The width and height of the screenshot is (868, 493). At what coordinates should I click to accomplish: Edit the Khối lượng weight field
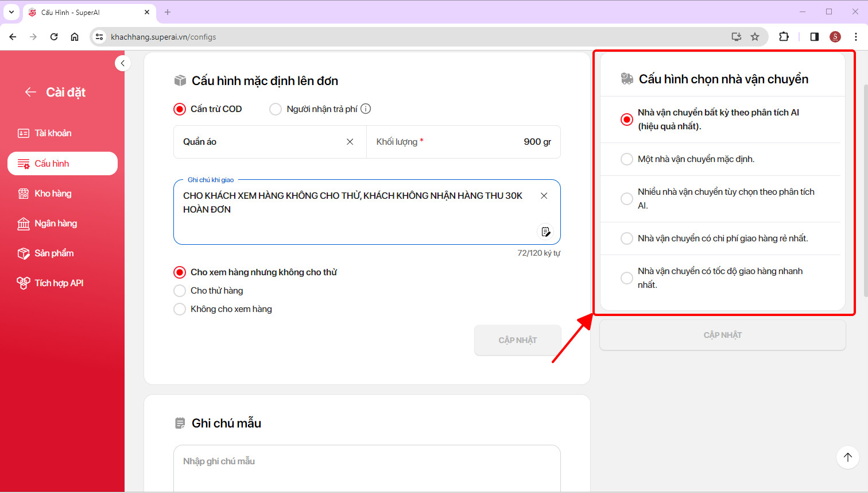[463, 142]
